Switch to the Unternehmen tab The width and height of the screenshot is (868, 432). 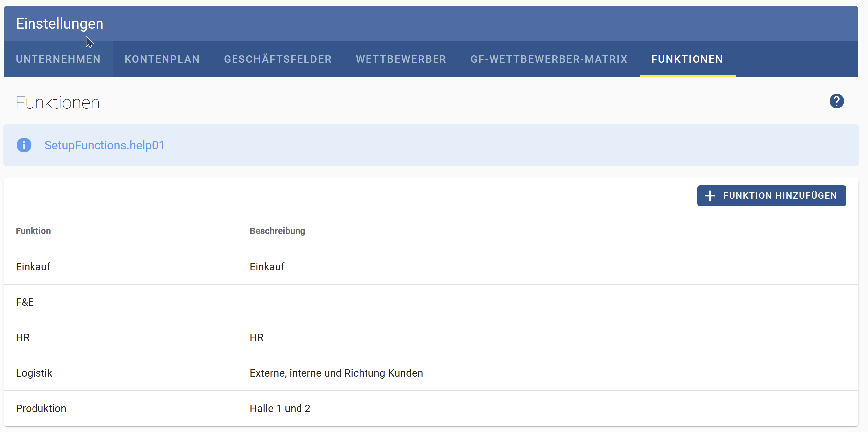click(58, 59)
